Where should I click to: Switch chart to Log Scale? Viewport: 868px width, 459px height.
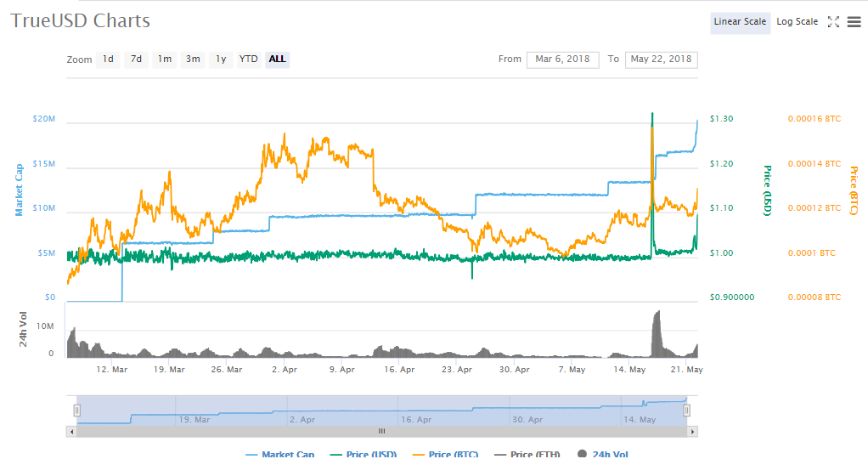click(797, 22)
